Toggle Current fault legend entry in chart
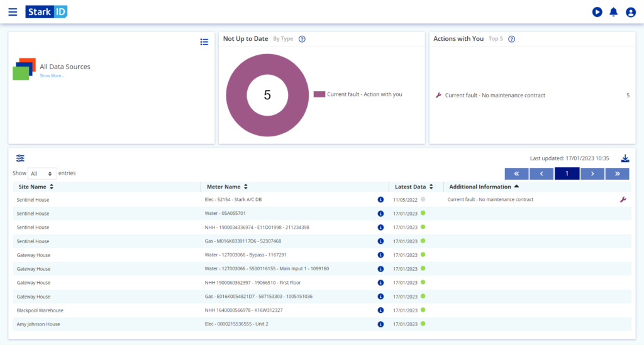644x345 pixels. 358,94
